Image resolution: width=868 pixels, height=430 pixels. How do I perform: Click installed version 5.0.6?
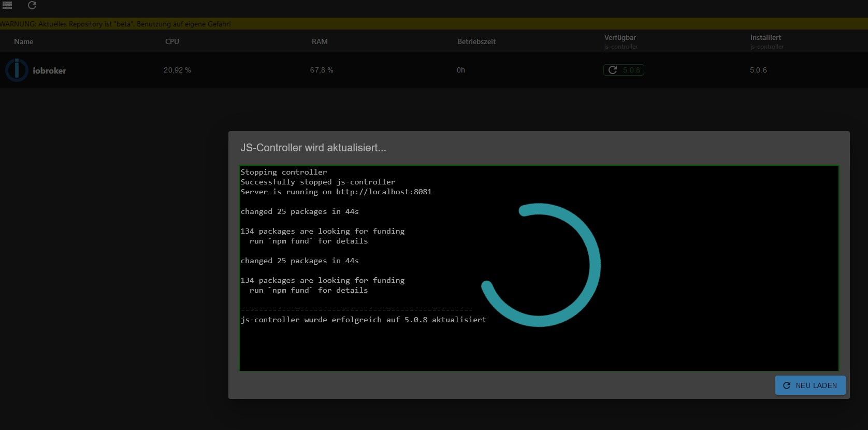click(758, 70)
